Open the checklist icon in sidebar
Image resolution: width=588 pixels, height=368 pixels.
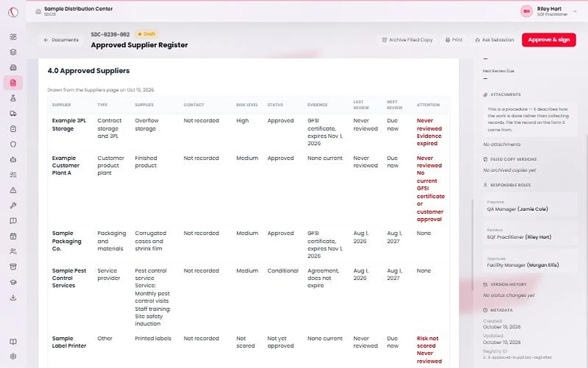point(13,175)
